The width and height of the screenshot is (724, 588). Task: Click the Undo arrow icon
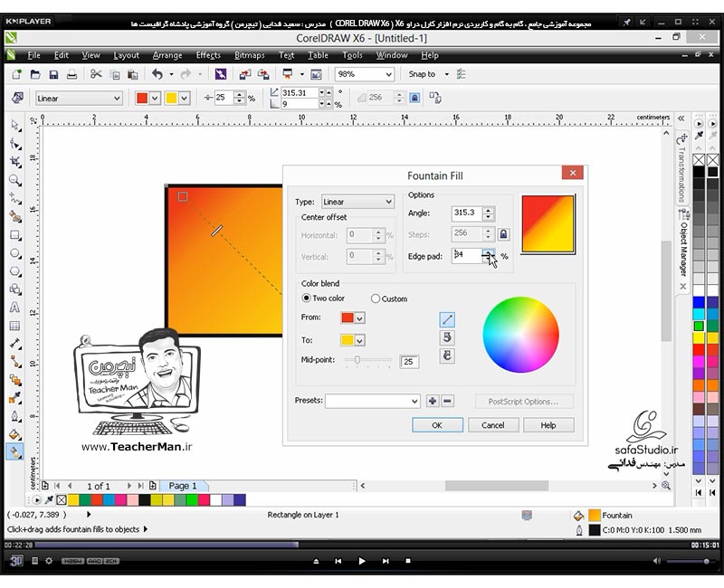157,74
